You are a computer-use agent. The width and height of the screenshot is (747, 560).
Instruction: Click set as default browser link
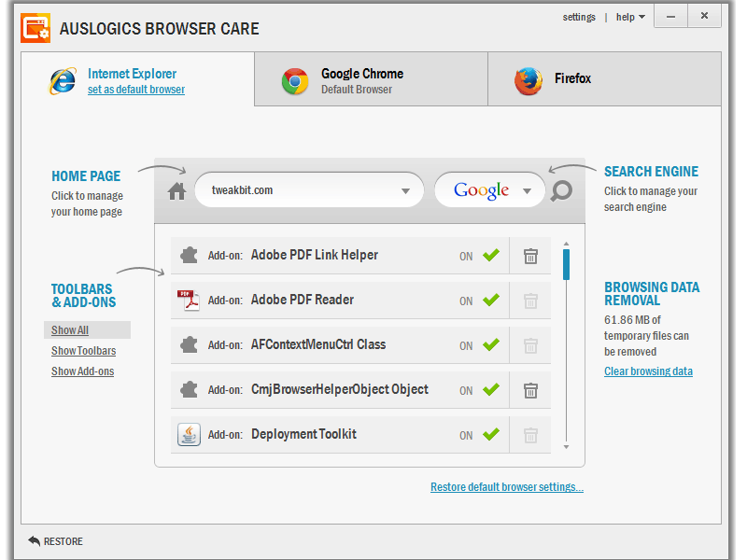pos(136,90)
